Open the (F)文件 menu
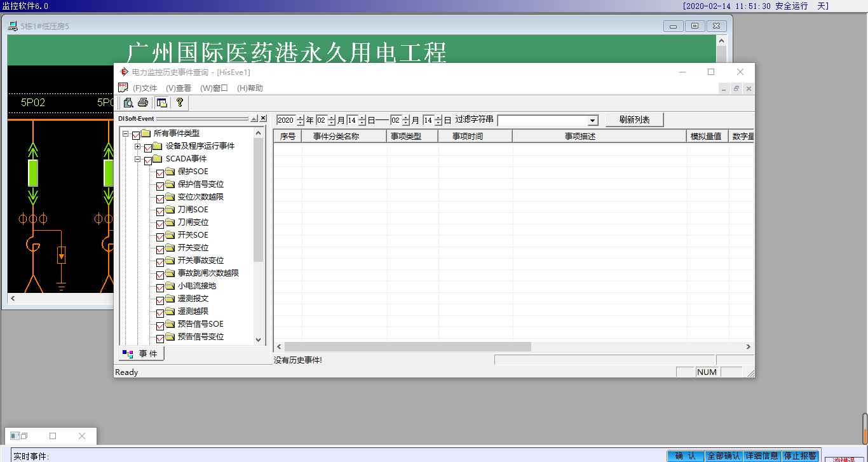The image size is (868, 462). coord(144,88)
